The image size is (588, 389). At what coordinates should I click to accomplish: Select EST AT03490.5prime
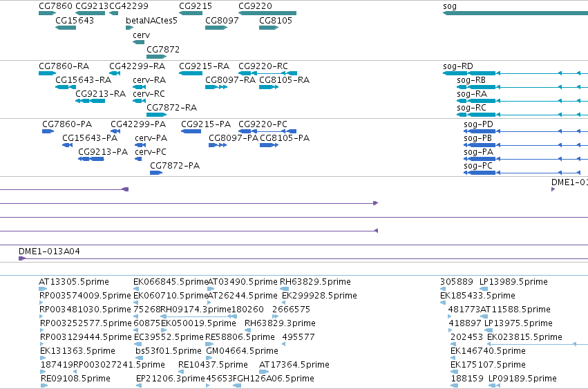(x=243, y=282)
